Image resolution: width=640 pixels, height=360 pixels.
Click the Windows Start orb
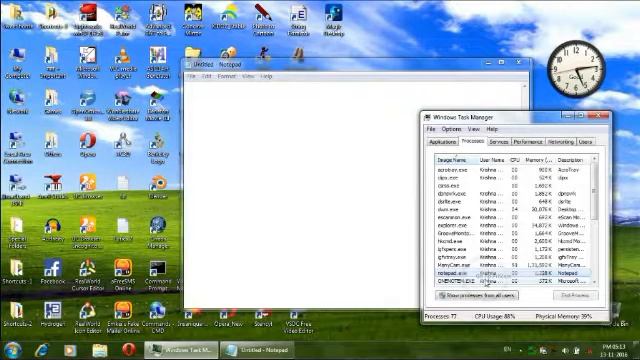click(12, 350)
